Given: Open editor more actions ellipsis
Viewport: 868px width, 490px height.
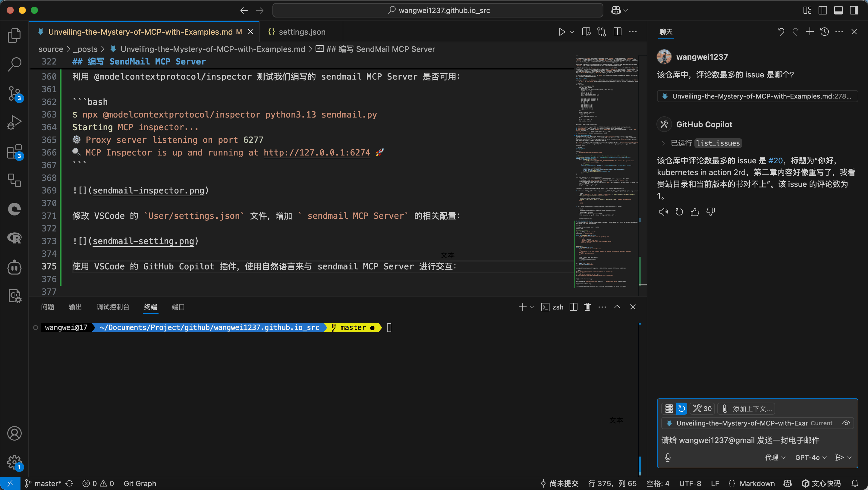Looking at the screenshot, I should [x=633, y=32].
